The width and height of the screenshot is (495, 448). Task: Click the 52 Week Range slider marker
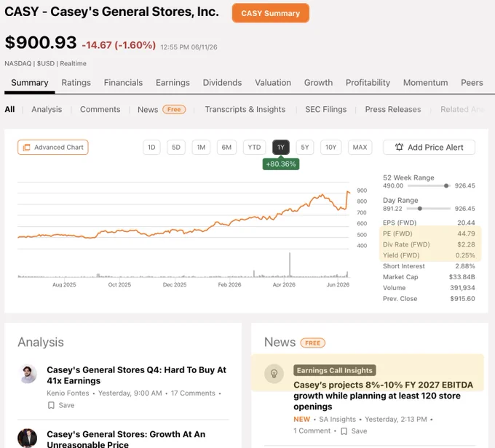point(446,186)
